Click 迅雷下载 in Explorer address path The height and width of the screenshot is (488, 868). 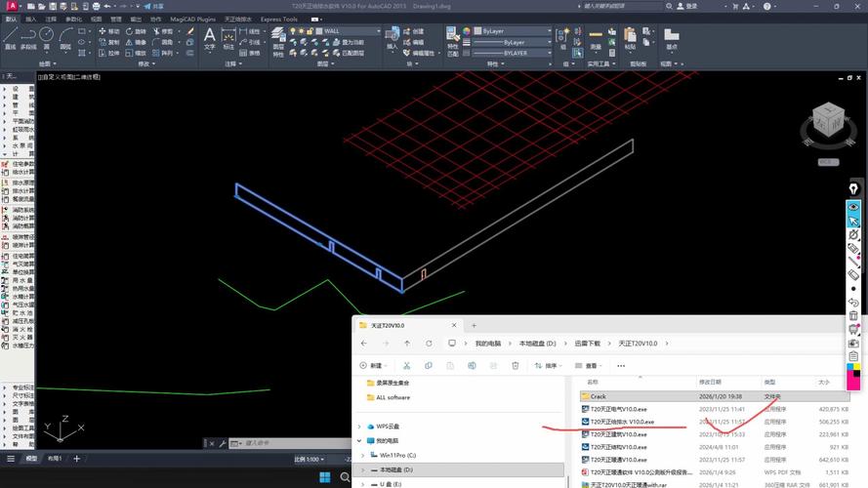click(588, 344)
